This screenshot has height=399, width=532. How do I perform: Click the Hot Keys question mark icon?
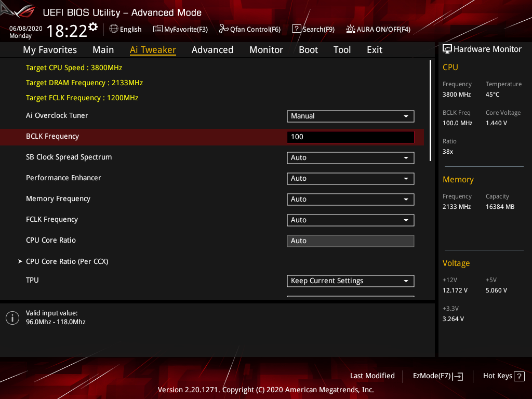pos(519,376)
